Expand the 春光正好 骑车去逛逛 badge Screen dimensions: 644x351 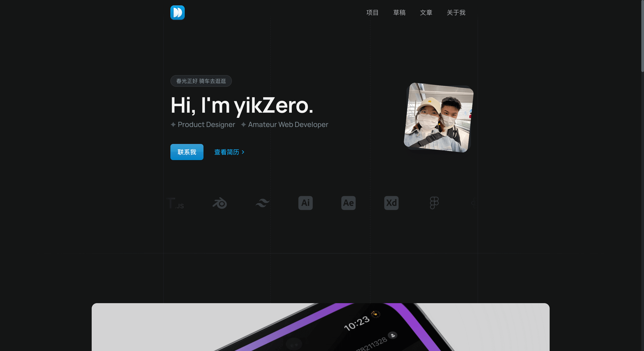point(201,81)
